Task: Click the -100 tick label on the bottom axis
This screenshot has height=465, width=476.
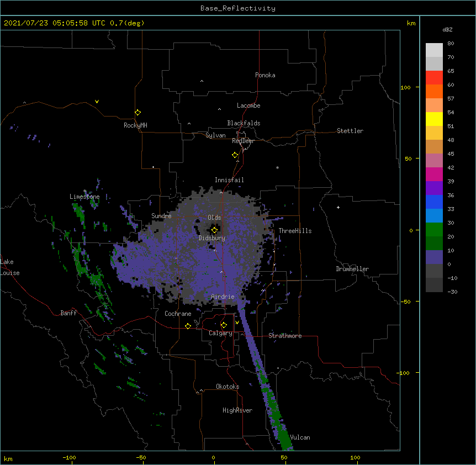Action: tap(69, 457)
